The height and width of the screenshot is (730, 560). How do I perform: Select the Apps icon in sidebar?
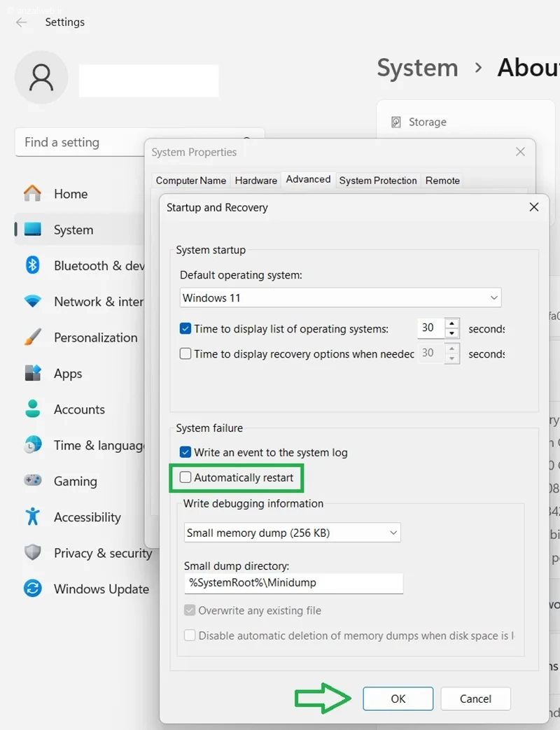(x=32, y=373)
